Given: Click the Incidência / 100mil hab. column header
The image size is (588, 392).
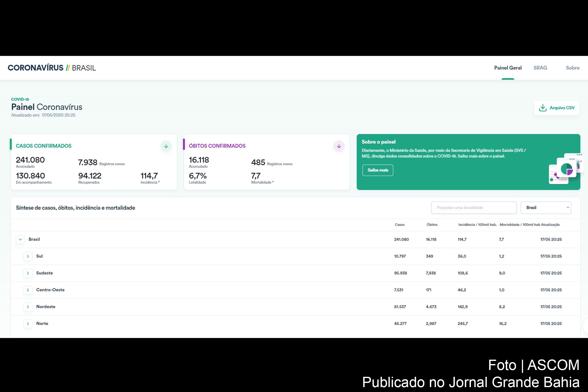Looking at the screenshot, I should tap(477, 225).
